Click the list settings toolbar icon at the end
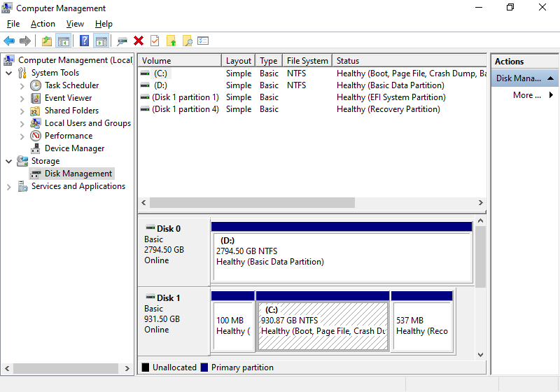Image resolution: width=560 pixels, height=392 pixels. point(203,41)
